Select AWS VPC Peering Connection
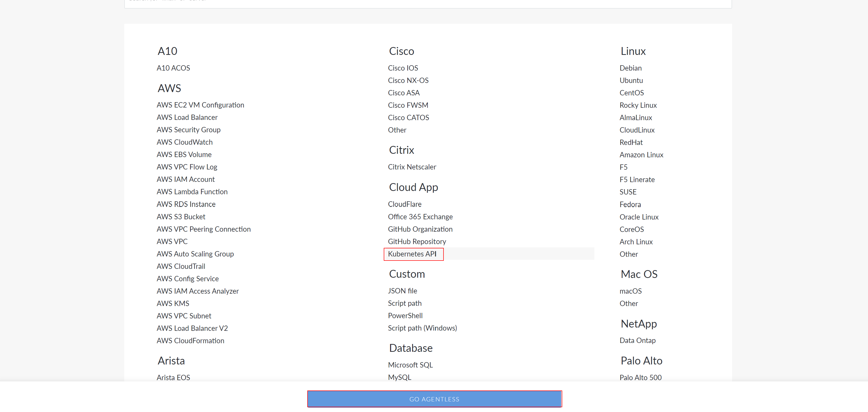This screenshot has width=868, height=412. pyautogui.click(x=204, y=229)
